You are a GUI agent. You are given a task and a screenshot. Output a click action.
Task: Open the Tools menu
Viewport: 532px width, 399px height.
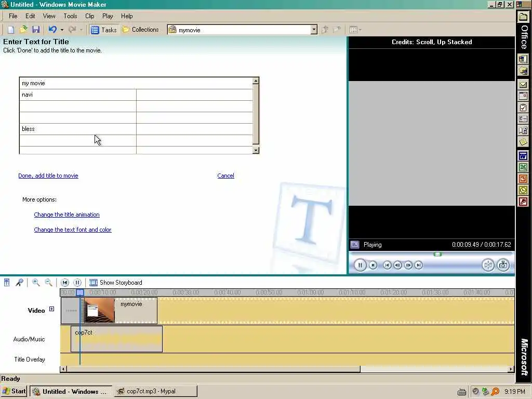pos(70,16)
